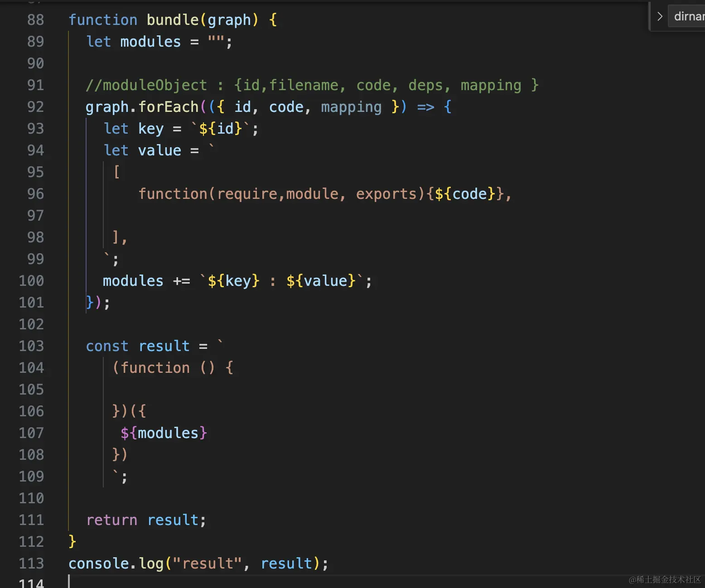Click console.log on line 113
The width and height of the screenshot is (705, 588).
click(x=116, y=564)
